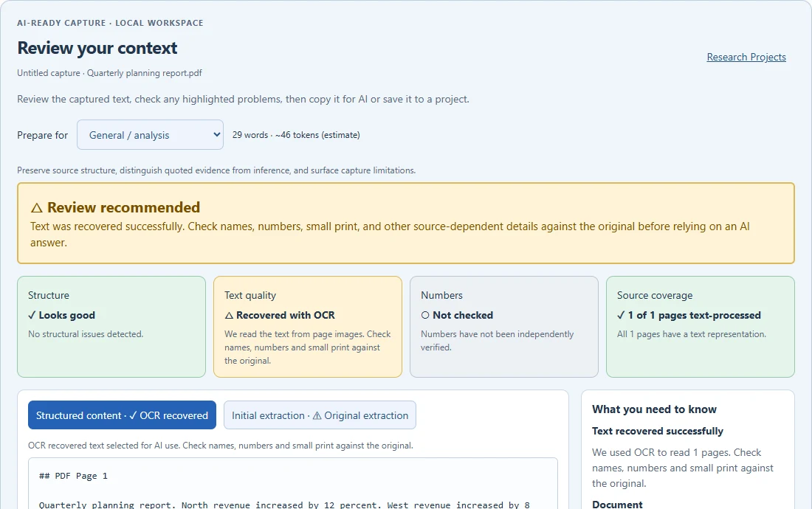Screen dimensions: 812x509
Task: Click 'No structural issues detected.' text
Action: tap(86, 334)
